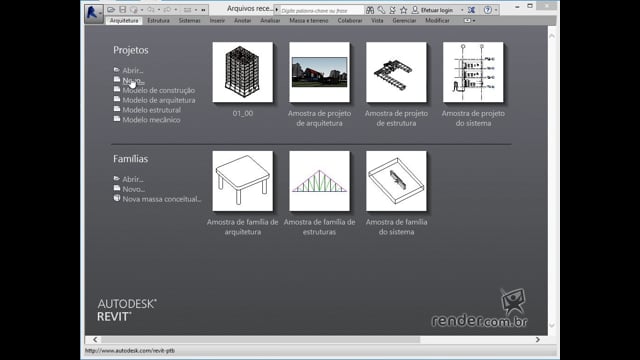Select the Analisar tab
Image resolution: width=640 pixels, height=360 pixels.
270,20
